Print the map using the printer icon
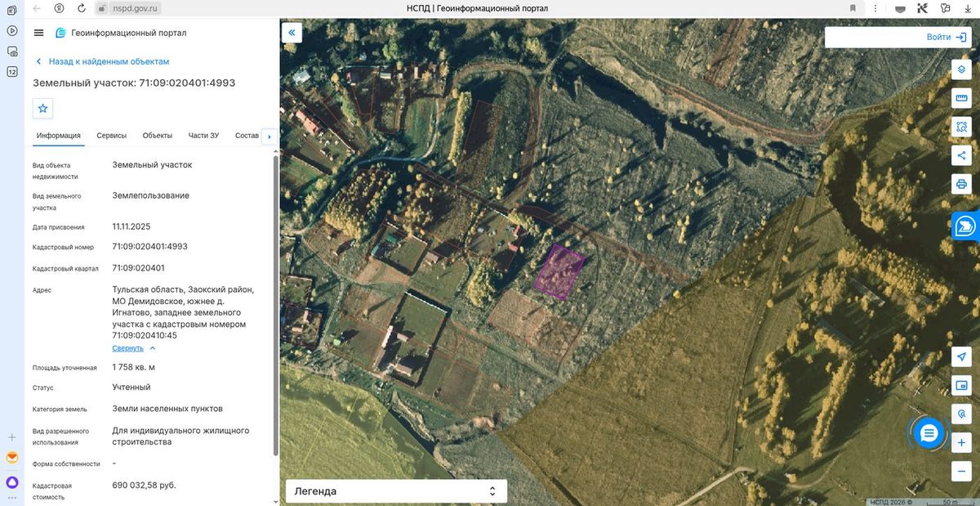Viewport: 980px width, 506px height. (961, 184)
